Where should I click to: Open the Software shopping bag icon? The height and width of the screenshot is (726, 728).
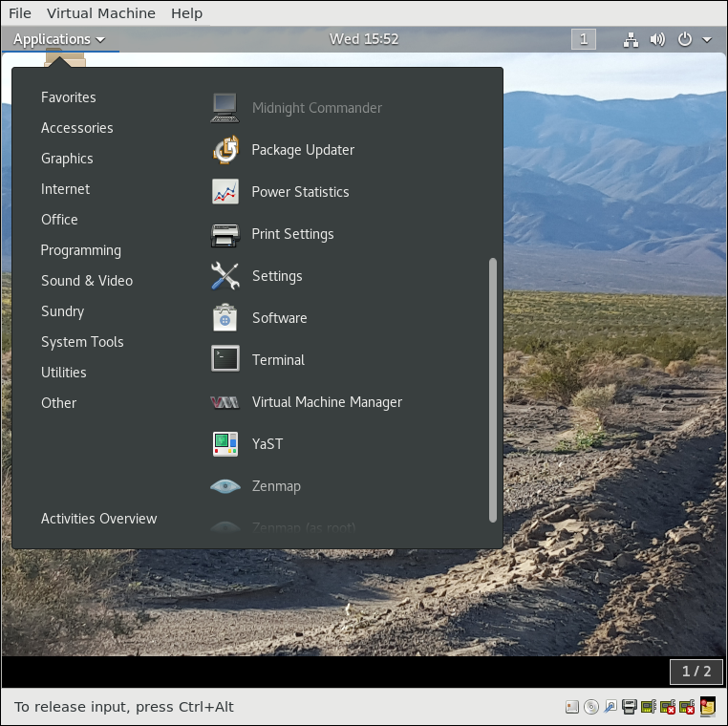click(x=225, y=318)
